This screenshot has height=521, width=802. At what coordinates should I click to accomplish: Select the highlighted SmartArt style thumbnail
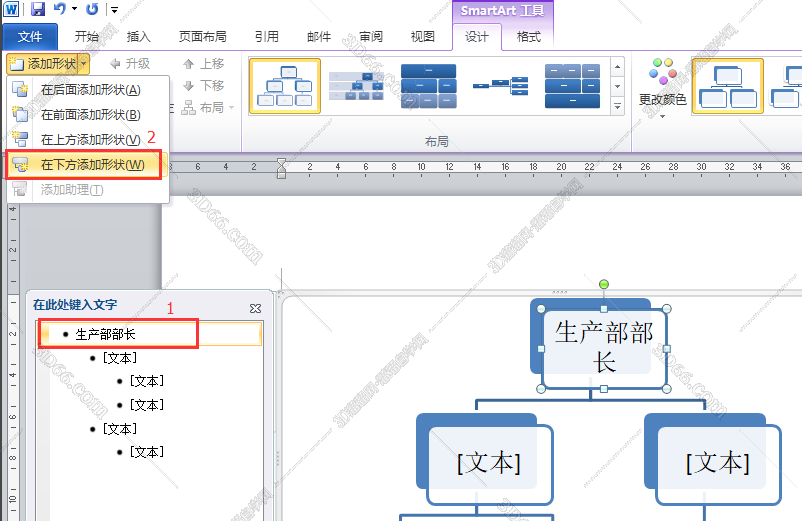(x=727, y=86)
